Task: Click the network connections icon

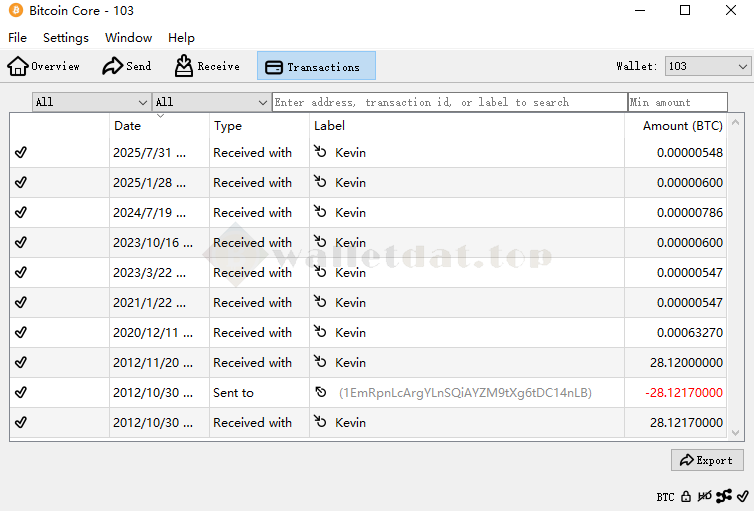Action: 724,496
